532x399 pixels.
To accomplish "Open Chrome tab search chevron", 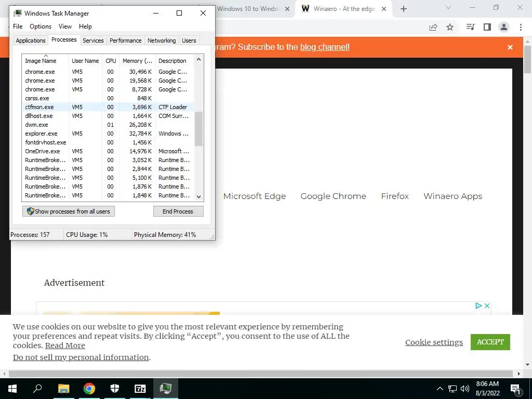I will click(448, 7).
